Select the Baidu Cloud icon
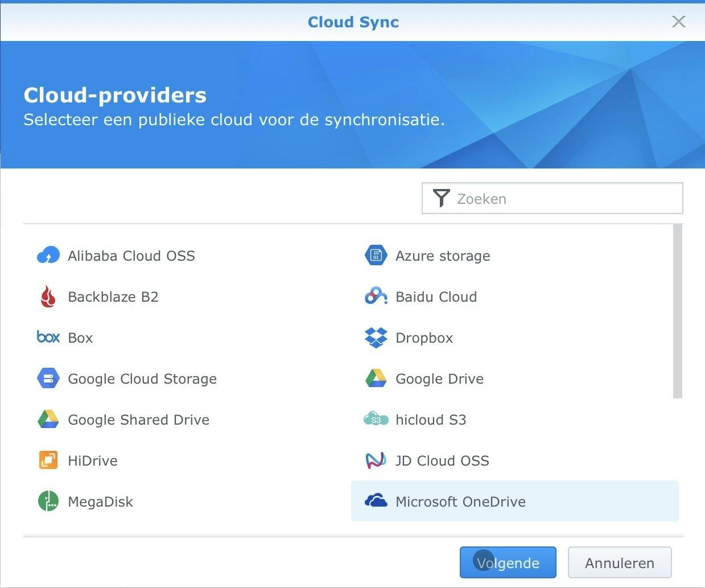The width and height of the screenshot is (705, 588). 376,296
